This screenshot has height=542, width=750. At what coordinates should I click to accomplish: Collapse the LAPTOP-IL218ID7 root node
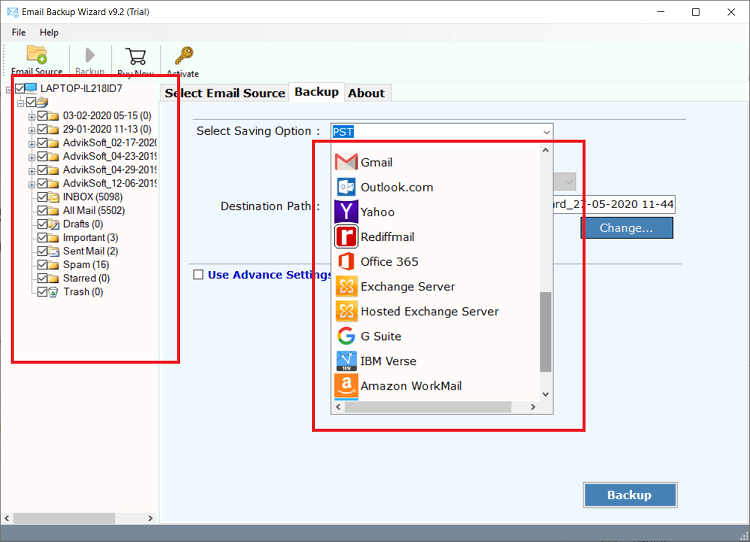(x=9, y=89)
